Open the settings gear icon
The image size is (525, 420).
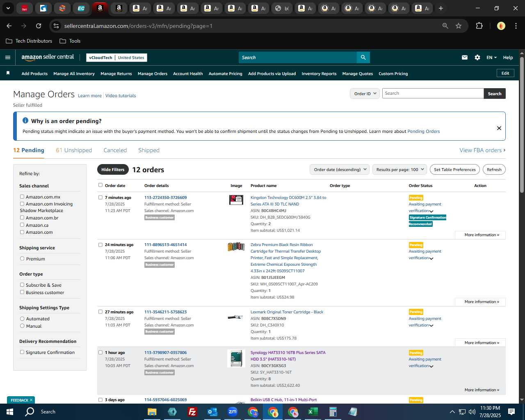click(x=477, y=57)
